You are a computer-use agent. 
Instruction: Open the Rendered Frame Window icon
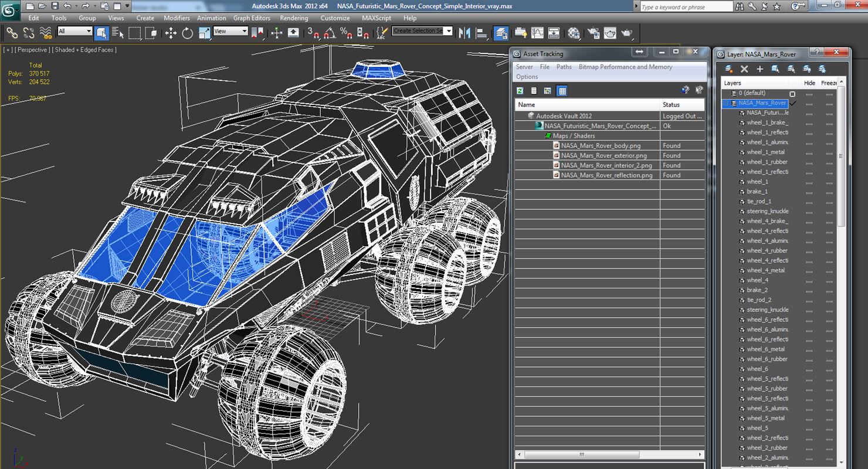[610, 33]
